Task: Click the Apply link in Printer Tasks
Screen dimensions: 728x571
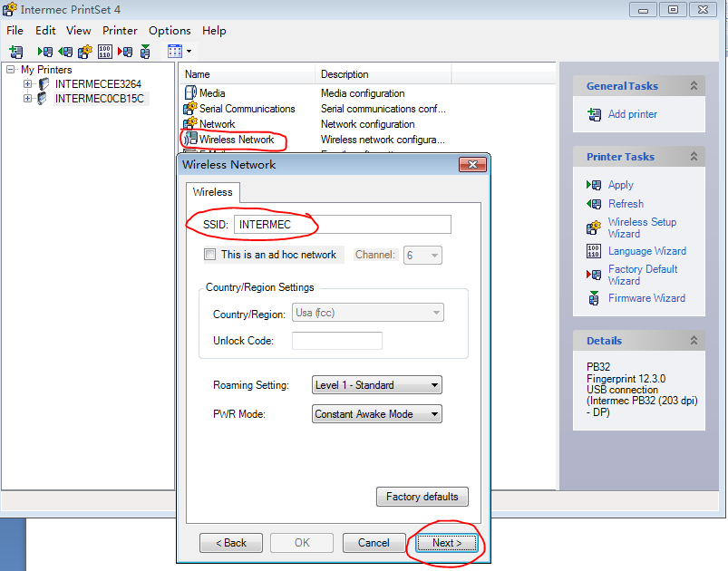Action: click(621, 185)
